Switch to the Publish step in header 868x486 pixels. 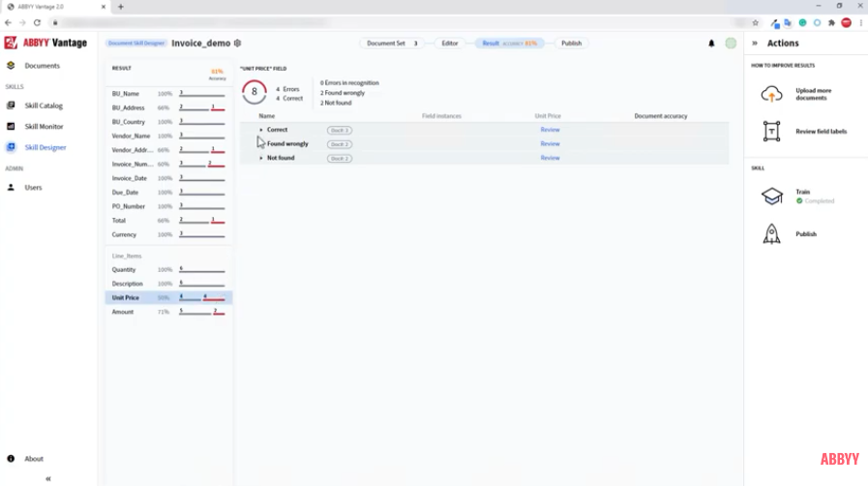tap(571, 44)
